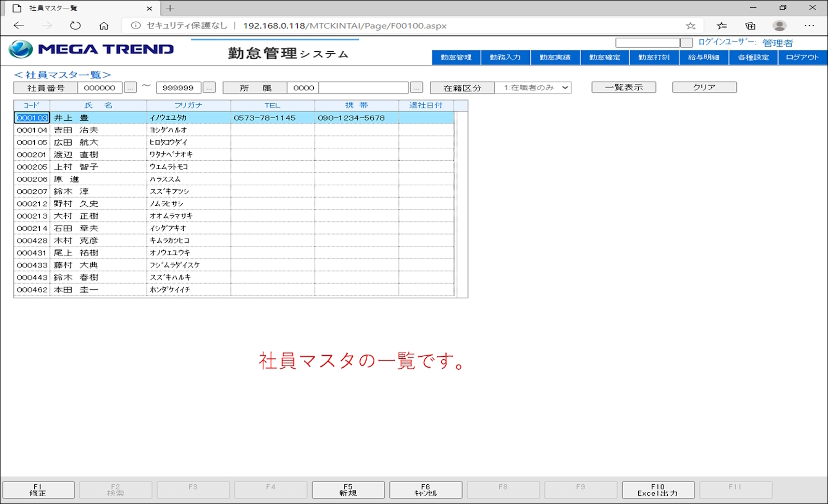The image size is (828, 504).
Task: Select employee row 渡辺 直樹
Action: click(x=234, y=155)
